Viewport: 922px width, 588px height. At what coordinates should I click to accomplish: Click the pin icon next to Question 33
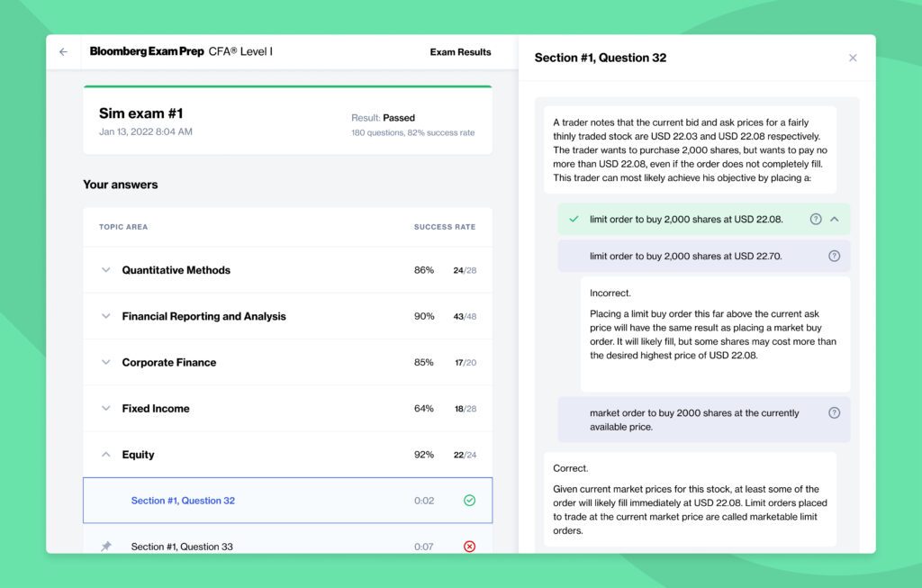coord(106,547)
